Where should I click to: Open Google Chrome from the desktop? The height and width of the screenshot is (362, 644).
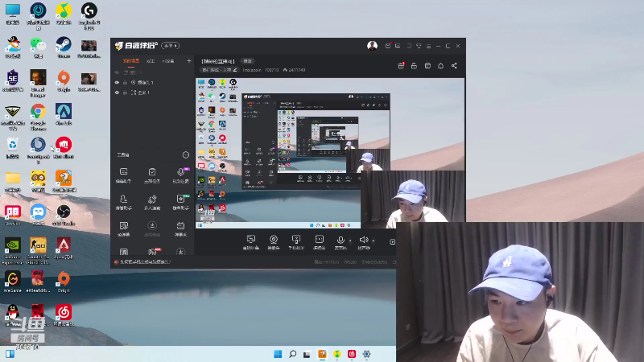click(x=38, y=117)
